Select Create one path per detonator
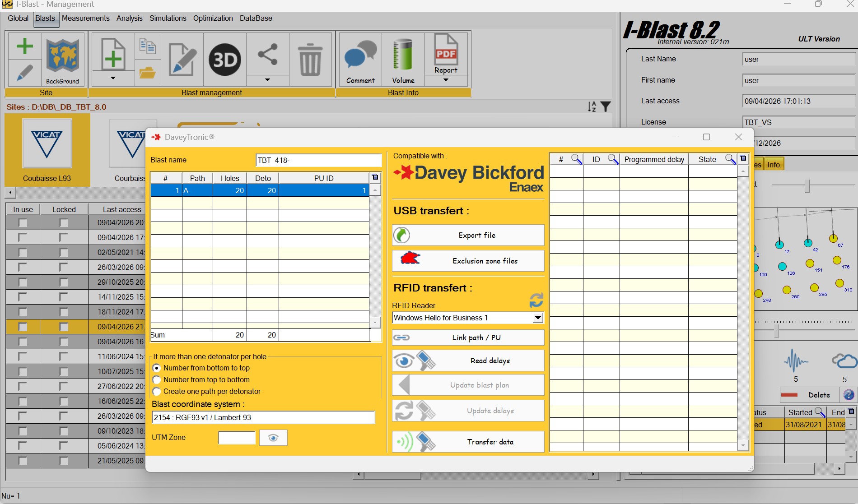The height and width of the screenshot is (504, 858). [157, 392]
